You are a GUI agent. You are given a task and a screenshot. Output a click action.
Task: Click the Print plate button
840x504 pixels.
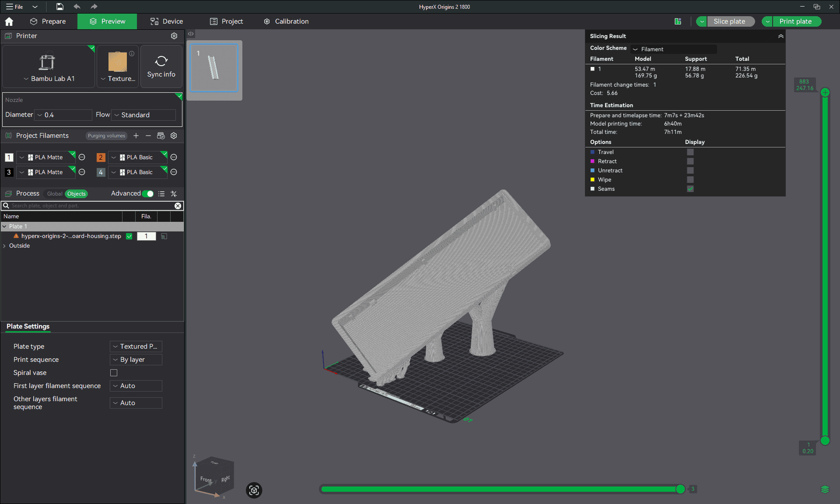[x=795, y=21]
